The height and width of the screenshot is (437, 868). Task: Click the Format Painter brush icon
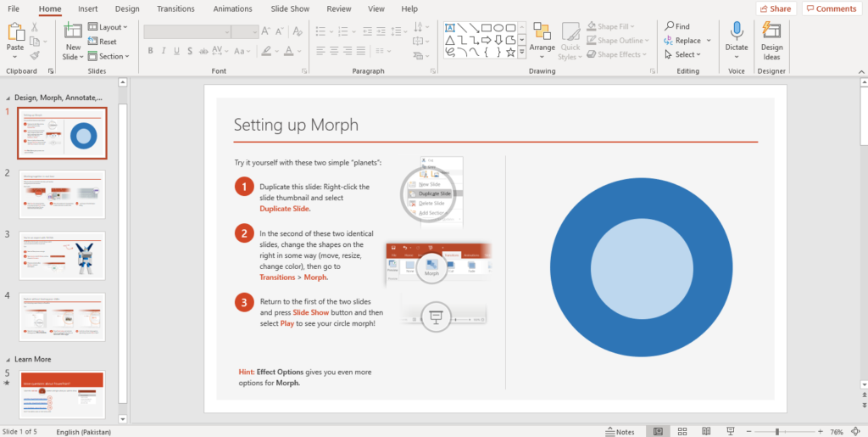point(35,54)
